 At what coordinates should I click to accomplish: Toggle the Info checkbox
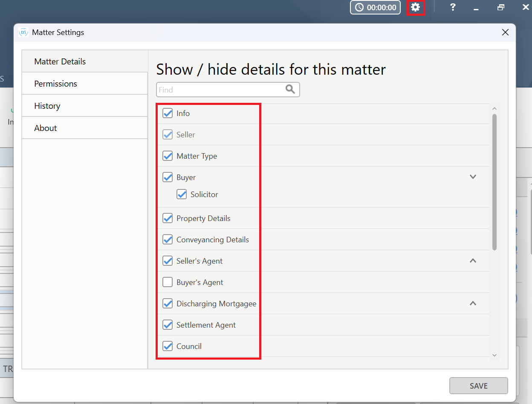pos(168,113)
